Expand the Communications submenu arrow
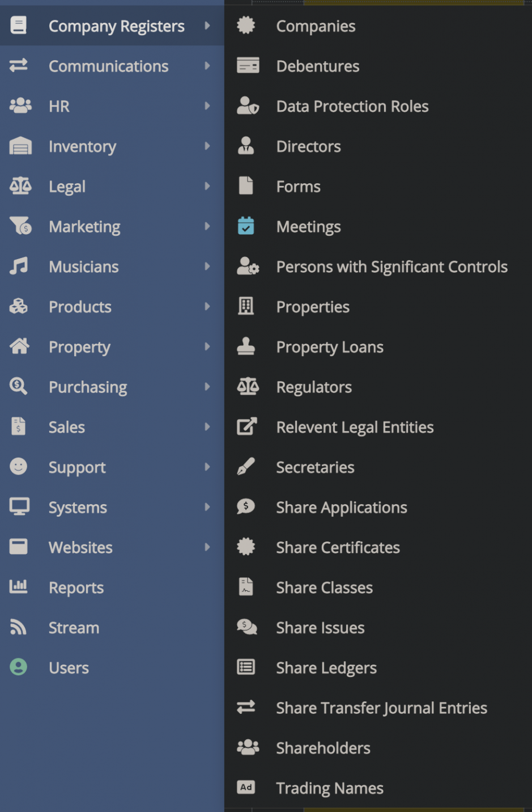 coord(207,66)
